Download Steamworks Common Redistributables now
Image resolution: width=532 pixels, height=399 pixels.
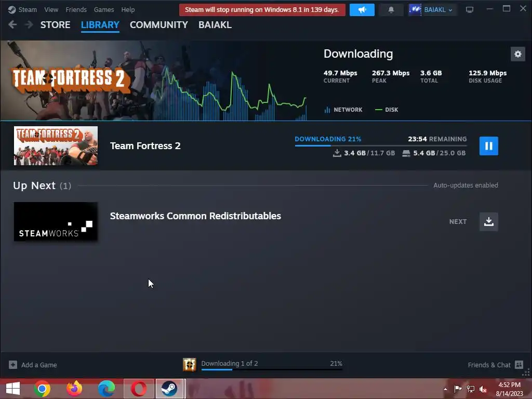(488, 221)
